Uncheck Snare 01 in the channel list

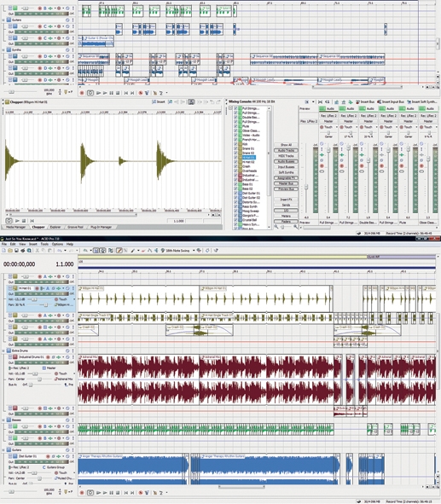[x=235, y=148]
